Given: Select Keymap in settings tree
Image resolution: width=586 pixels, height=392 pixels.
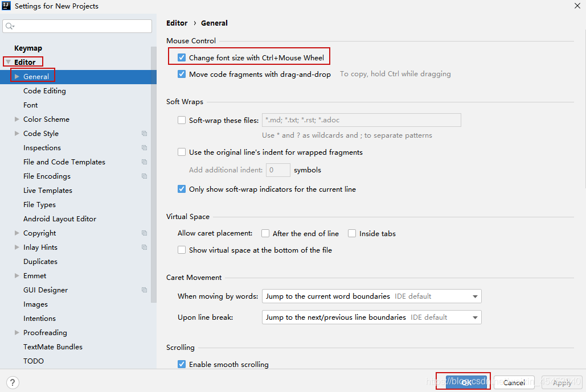Looking at the screenshot, I should click(28, 48).
